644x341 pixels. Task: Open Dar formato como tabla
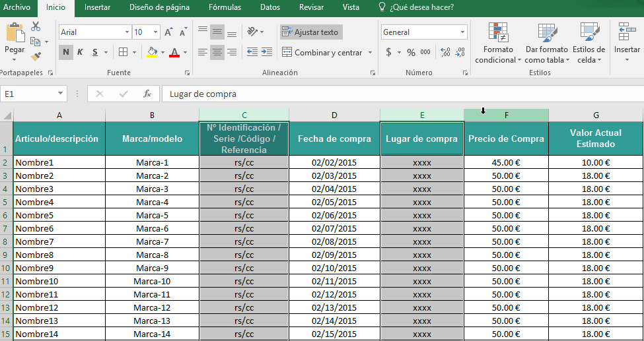click(547, 43)
